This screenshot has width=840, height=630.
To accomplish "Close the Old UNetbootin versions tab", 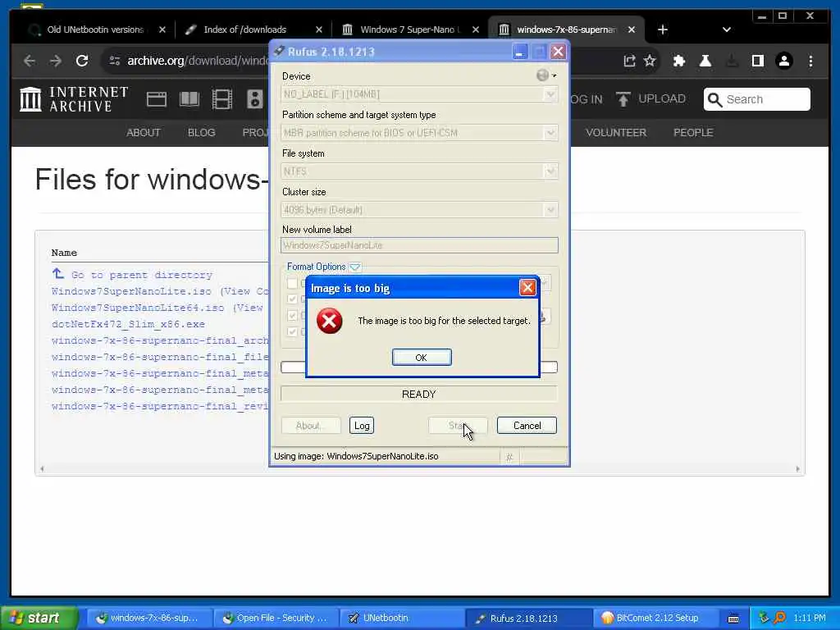I will pyautogui.click(x=162, y=30).
